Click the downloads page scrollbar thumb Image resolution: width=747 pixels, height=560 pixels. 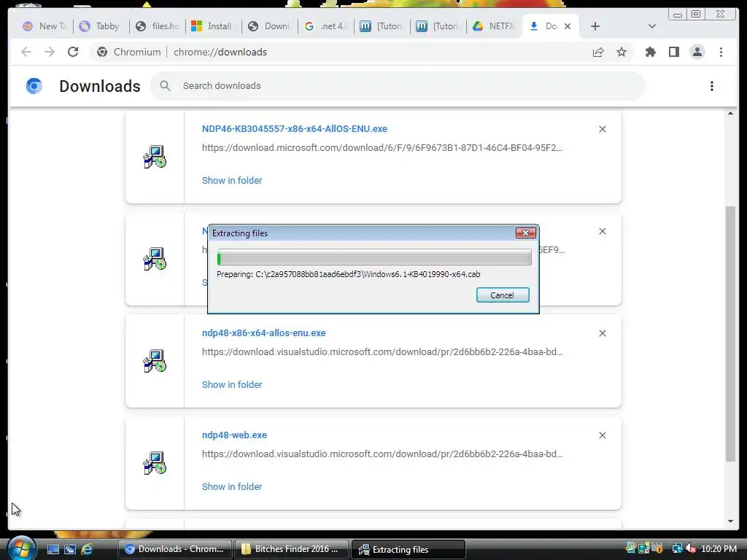point(730,333)
